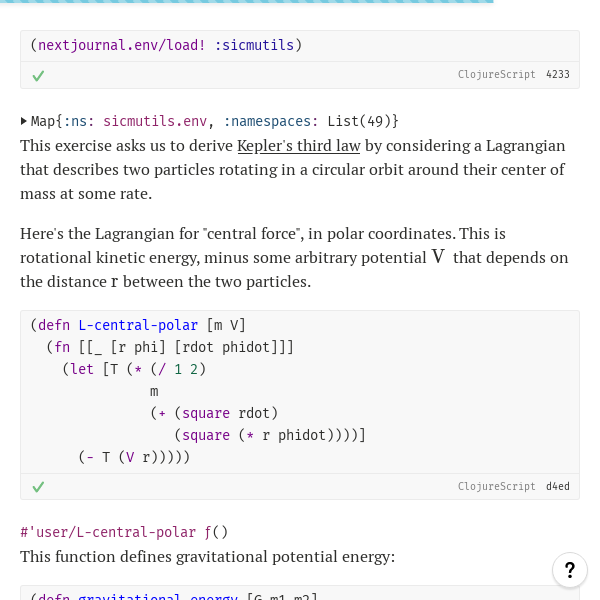Image resolution: width=600 pixels, height=600 pixels.
Task: Click inside the nextjournal.env/load! code line
Action: tap(166, 45)
